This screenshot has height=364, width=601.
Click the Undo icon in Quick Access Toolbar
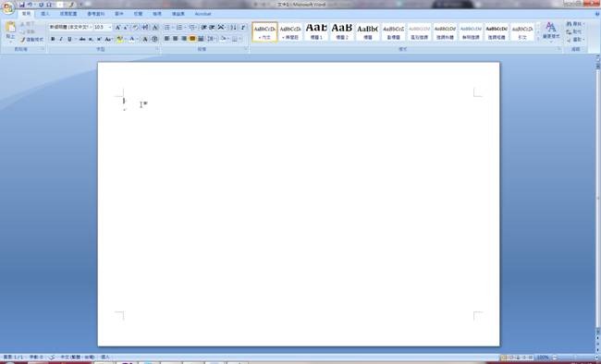[30, 5]
